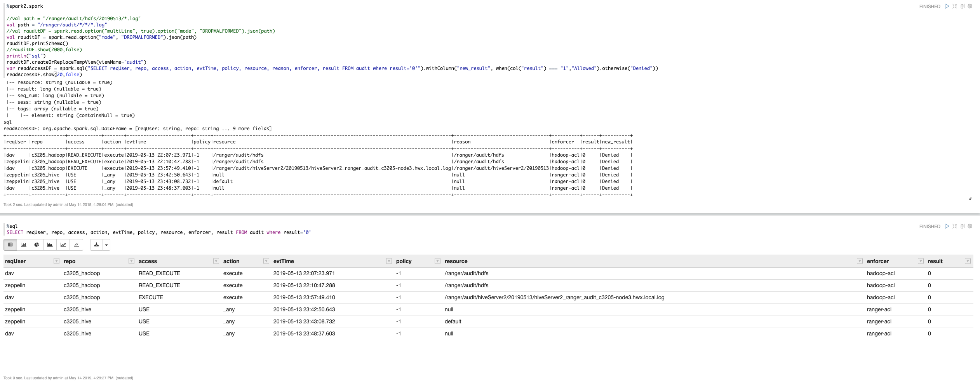
Task: Select the area chart visualization icon
Action: pyautogui.click(x=50, y=245)
